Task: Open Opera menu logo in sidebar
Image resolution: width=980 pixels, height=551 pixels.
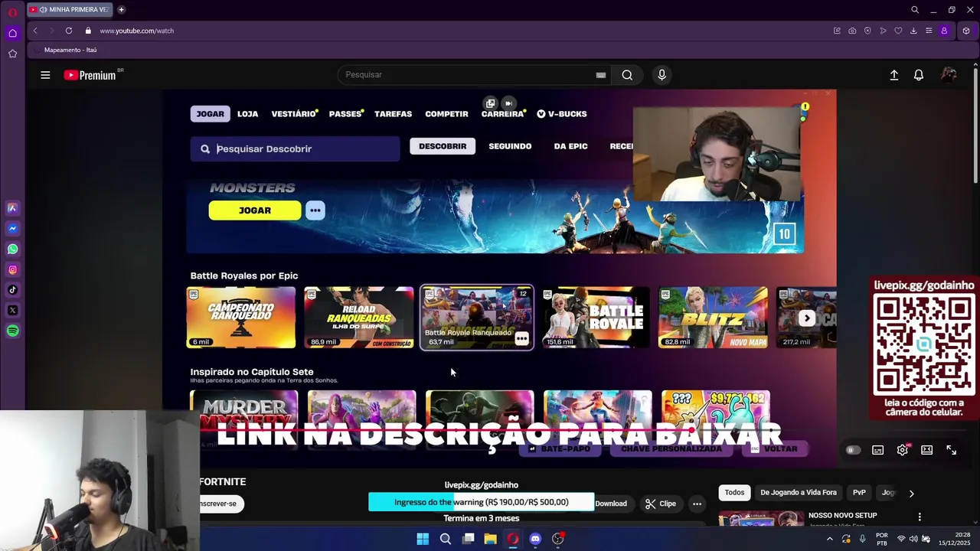Action: [12, 13]
